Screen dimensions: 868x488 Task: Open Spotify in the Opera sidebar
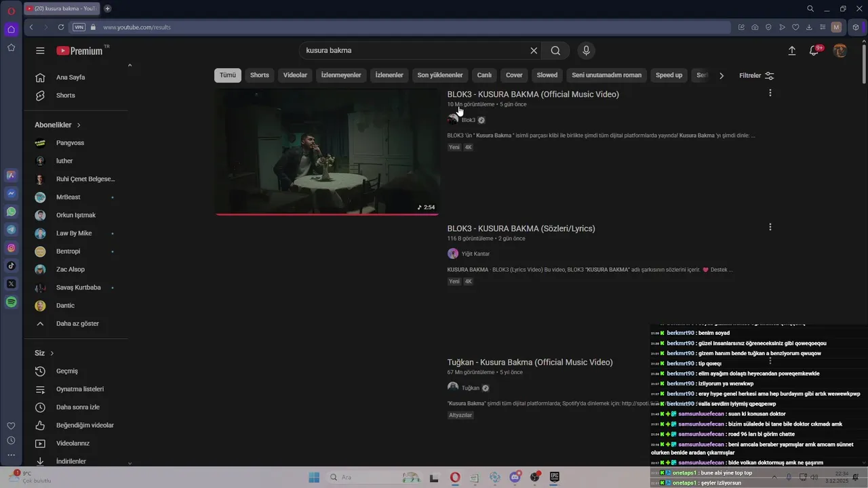coord(12,302)
